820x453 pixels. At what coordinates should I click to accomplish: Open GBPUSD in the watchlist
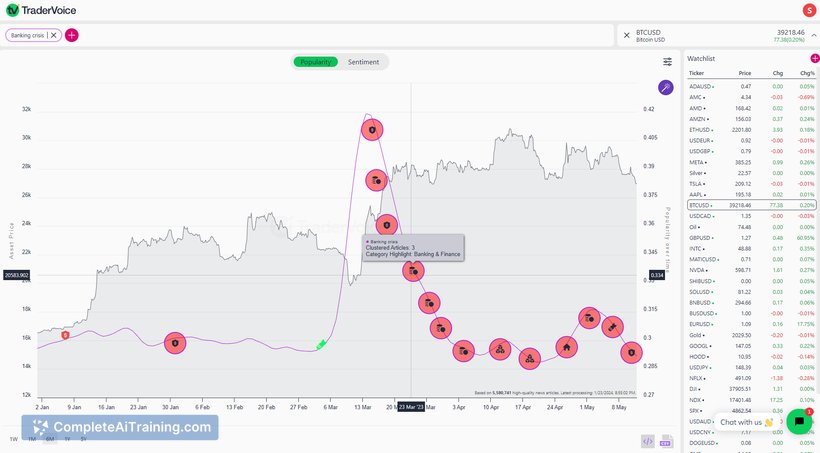click(751, 238)
